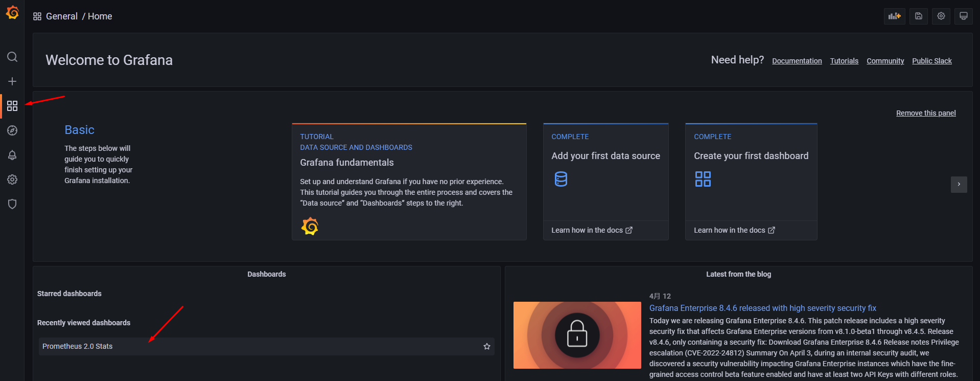Open the Grafana fundamentals tutorial card

point(409,182)
